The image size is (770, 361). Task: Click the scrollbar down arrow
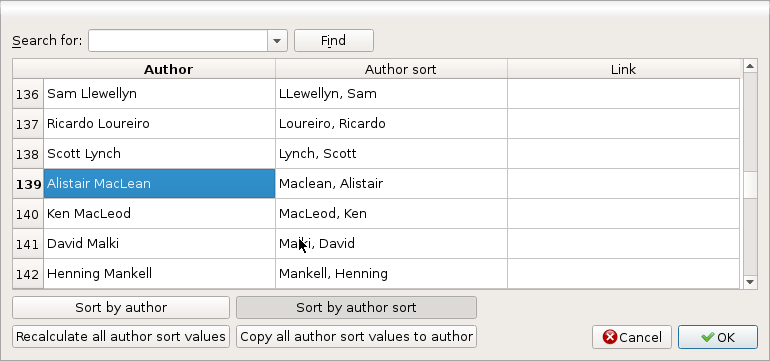(750, 282)
